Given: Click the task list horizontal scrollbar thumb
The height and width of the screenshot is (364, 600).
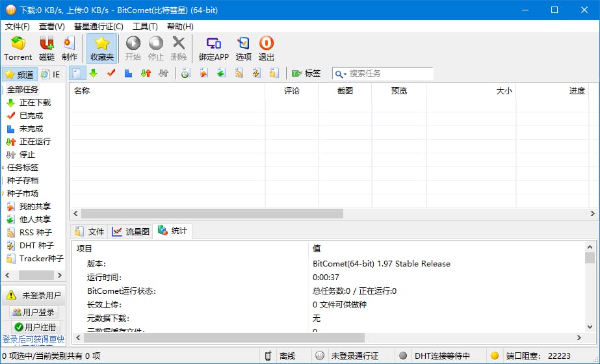Looking at the screenshot, I should coord(212,214).
